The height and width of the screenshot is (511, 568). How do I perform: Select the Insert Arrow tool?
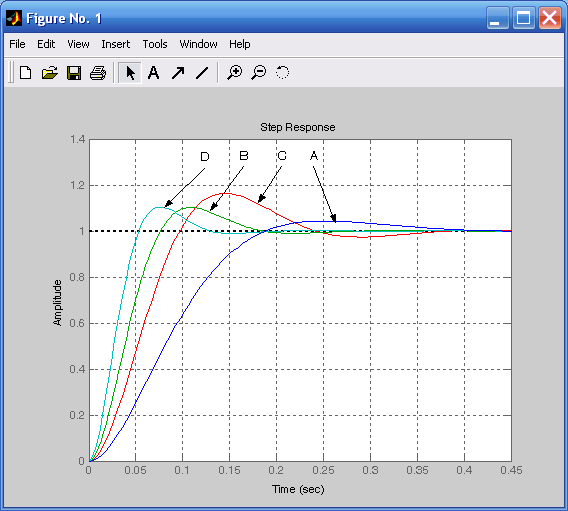pyautogui.click(x=178, y=73)
